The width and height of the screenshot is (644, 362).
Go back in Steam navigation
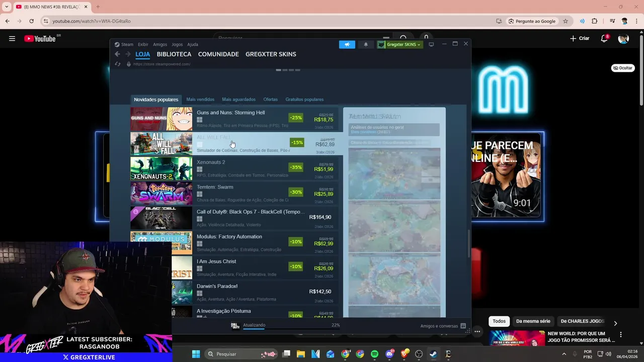(x=117, y=54)
